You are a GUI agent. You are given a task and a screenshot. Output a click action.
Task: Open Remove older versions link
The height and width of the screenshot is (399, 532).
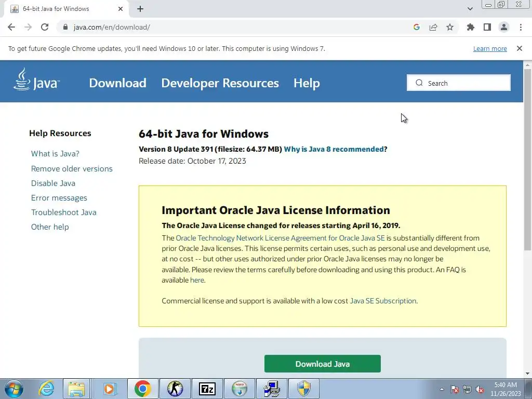(x=72, y=169)
